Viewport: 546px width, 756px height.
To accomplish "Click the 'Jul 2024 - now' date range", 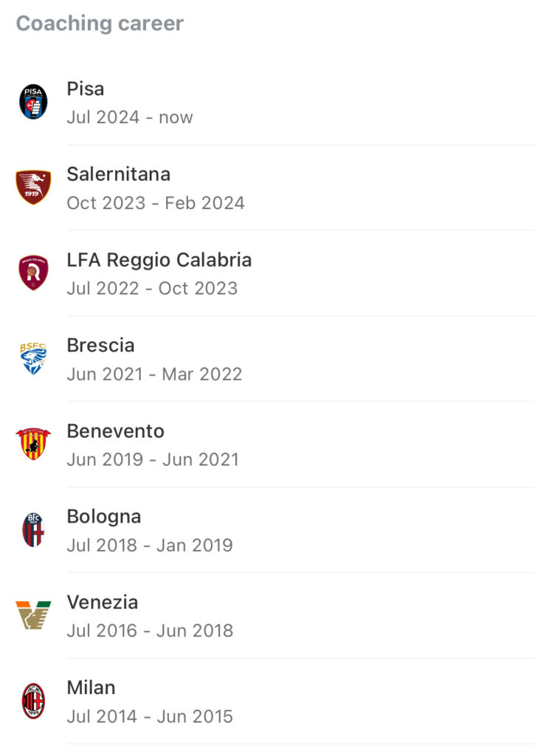I will coord(130,117).
